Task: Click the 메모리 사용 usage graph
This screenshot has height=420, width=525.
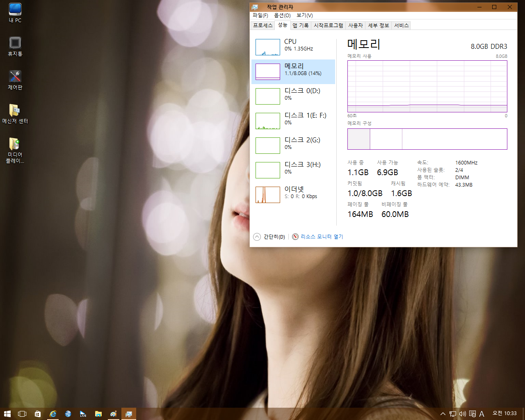Action: pos(427,86)
